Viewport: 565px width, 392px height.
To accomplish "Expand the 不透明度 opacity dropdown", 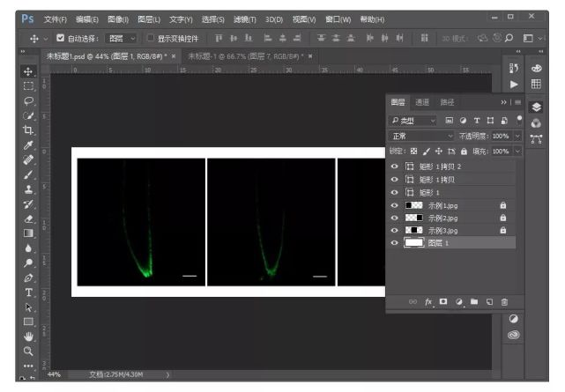I will [518, 137].
